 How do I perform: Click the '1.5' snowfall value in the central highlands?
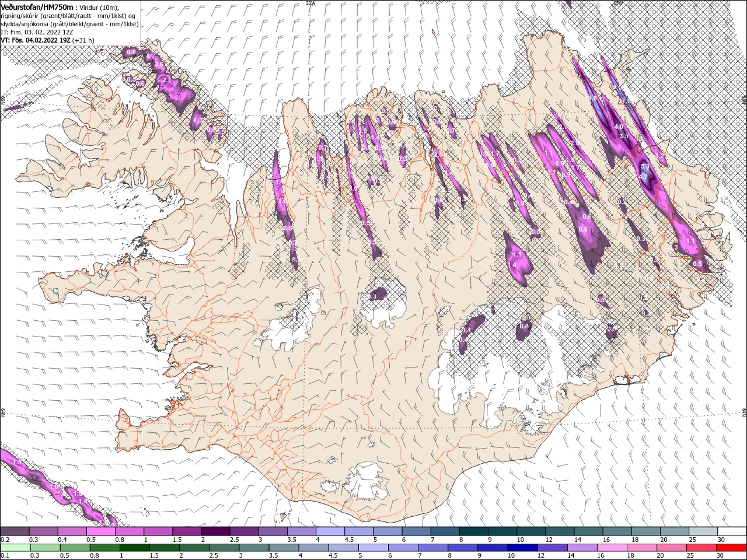(516, 255)
